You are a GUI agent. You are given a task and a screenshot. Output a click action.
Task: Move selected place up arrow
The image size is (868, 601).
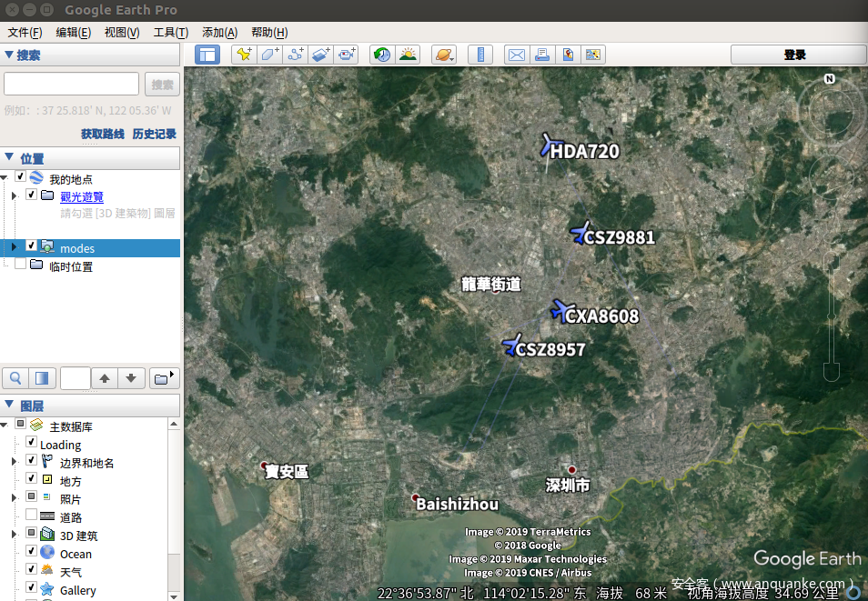pos(105,378)
